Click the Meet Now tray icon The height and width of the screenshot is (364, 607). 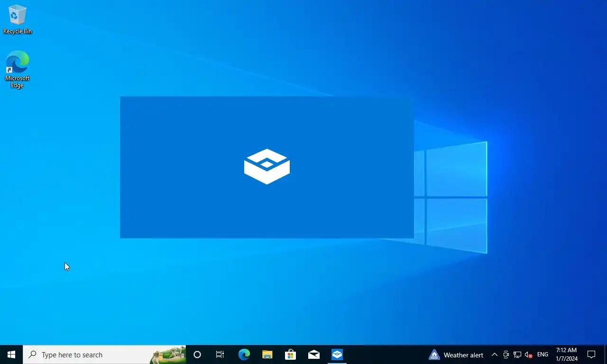506,355
